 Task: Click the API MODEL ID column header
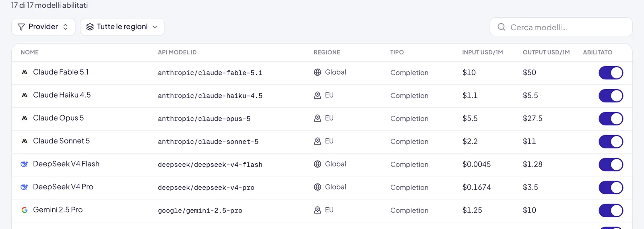[x=177, y=52]
